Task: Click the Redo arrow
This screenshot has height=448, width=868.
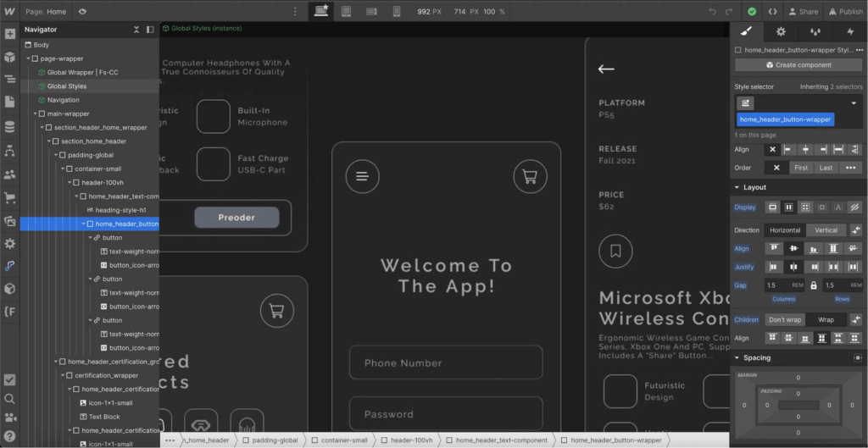Action: (729, 11)
